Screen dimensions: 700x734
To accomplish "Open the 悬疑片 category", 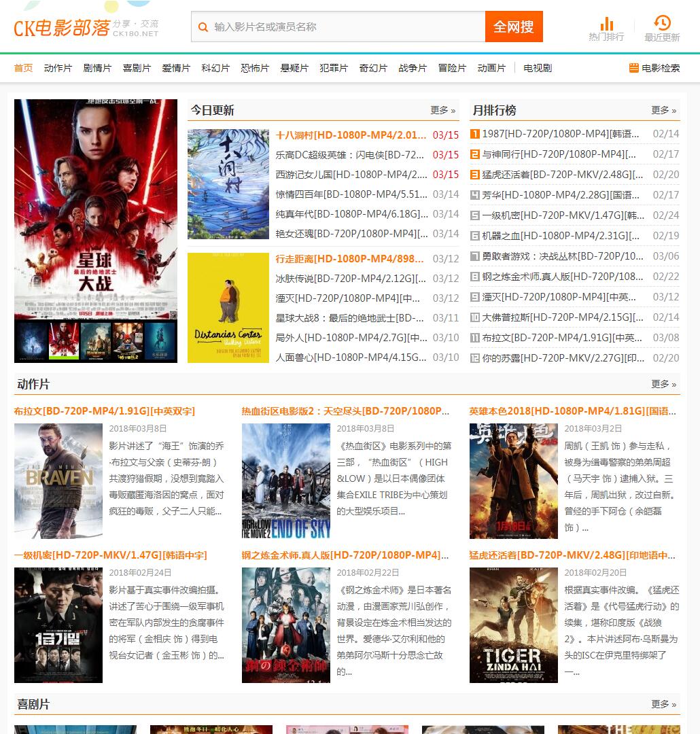I will (x=294, y=68).
